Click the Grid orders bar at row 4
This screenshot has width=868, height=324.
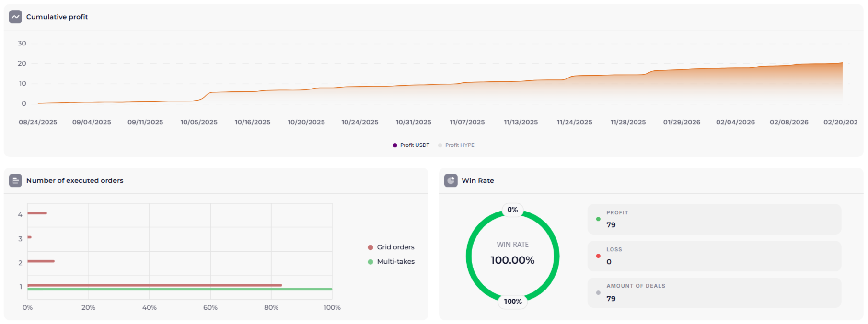(x=37, y=213)
